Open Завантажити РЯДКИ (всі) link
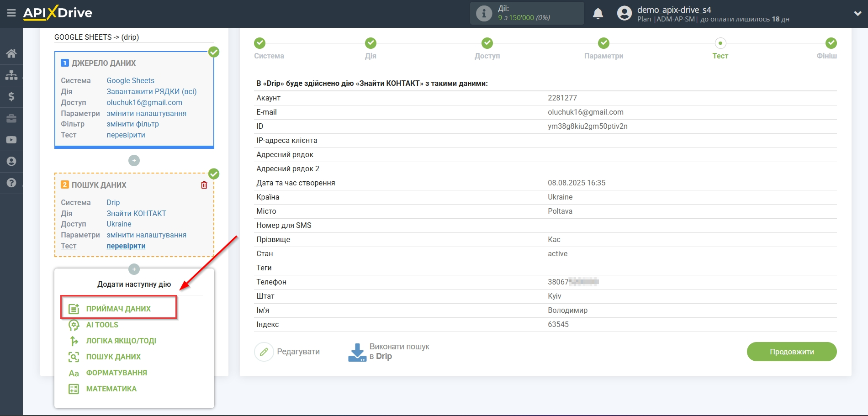The height and width of the screenshot is (416, 868). coord(152,91)
